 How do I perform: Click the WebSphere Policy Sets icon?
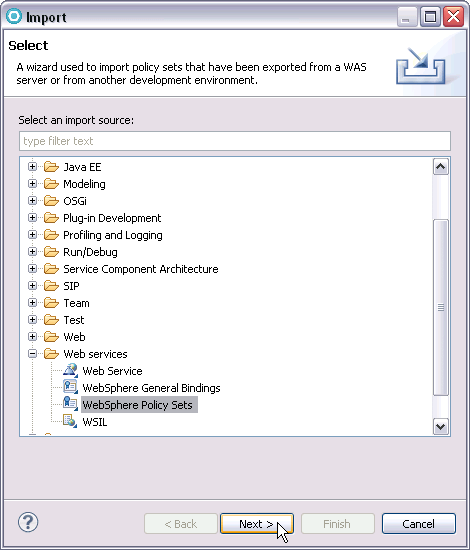[x=70, y=404]
